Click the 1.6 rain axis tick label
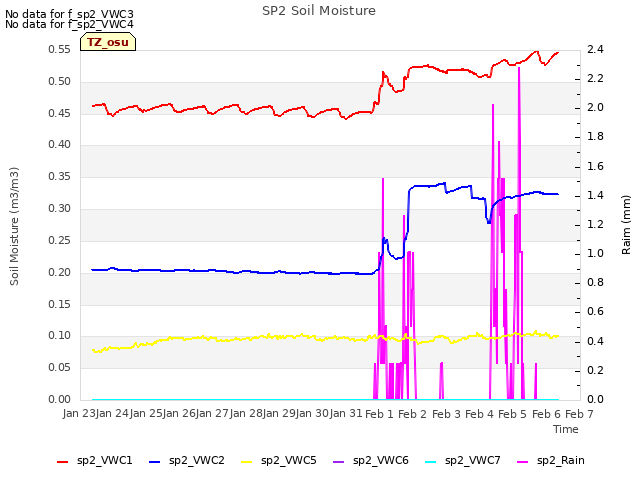The image size is (640, 480). click(x=595, y=167)
